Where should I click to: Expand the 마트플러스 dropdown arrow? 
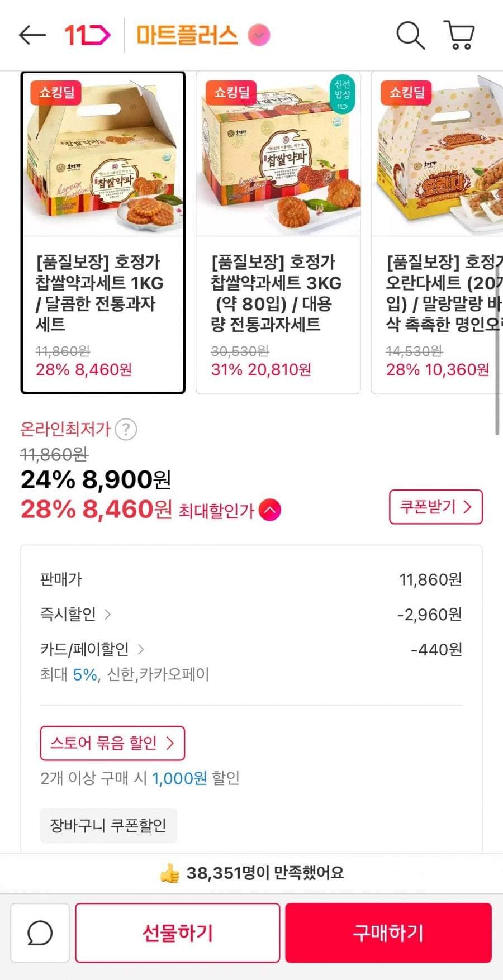coord(258,35)
